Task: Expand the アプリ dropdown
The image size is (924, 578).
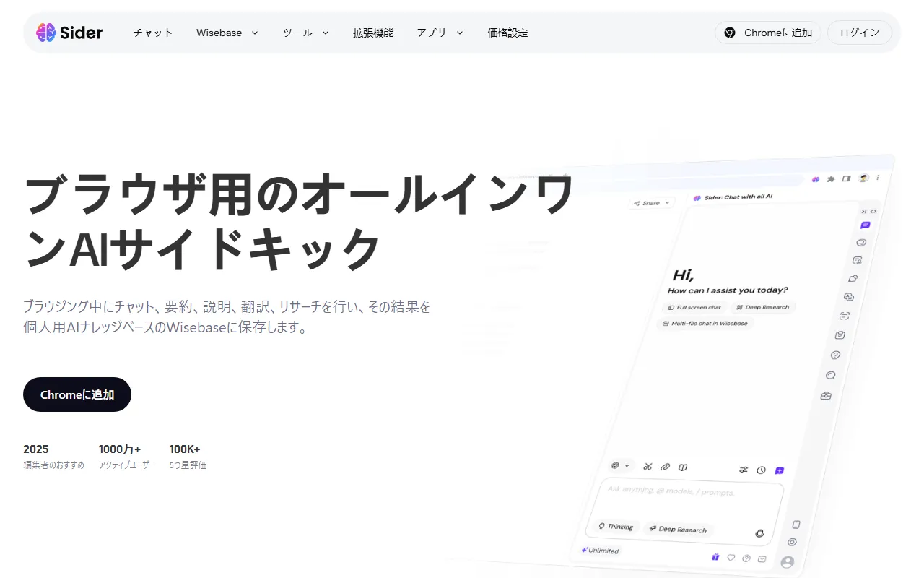Action: click(x=439, y=33)
